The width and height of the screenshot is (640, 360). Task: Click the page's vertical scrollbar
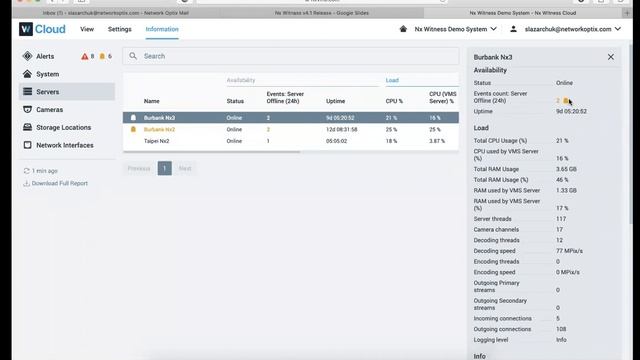[x=630, y=133]
